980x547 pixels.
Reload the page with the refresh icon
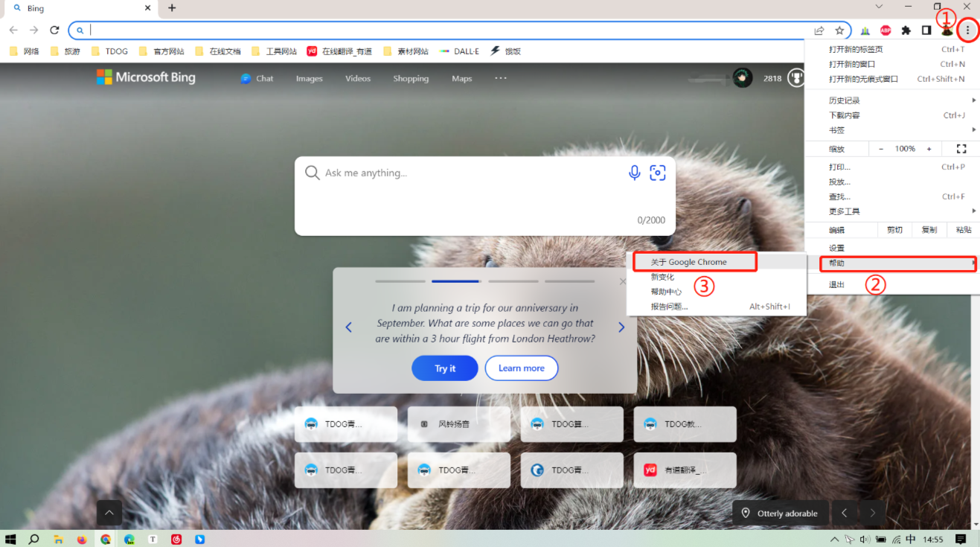coord(54,31)
